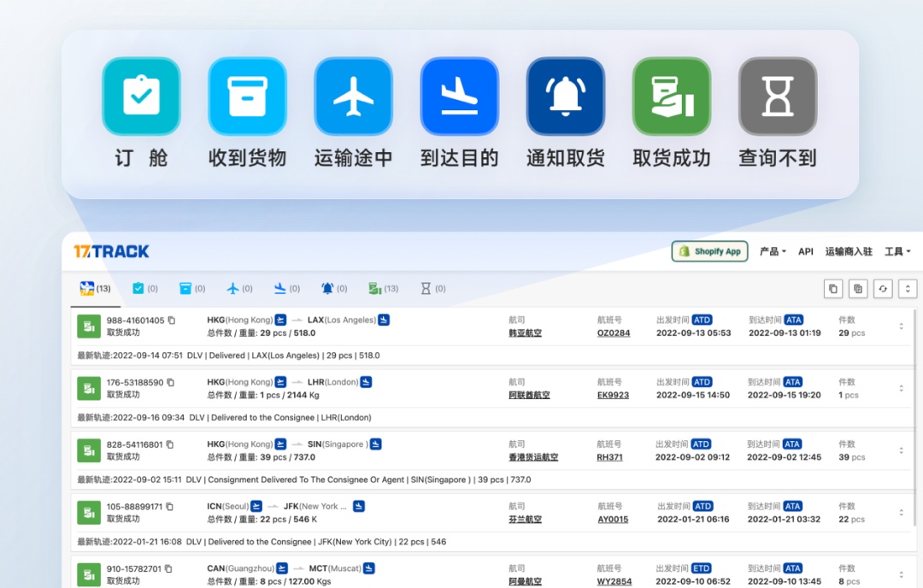The width and height of the screenshot is (923, 588).
Task: Click the arrival icon next to LAX(Los Angeles)
Action: click(x=384, y=320)
